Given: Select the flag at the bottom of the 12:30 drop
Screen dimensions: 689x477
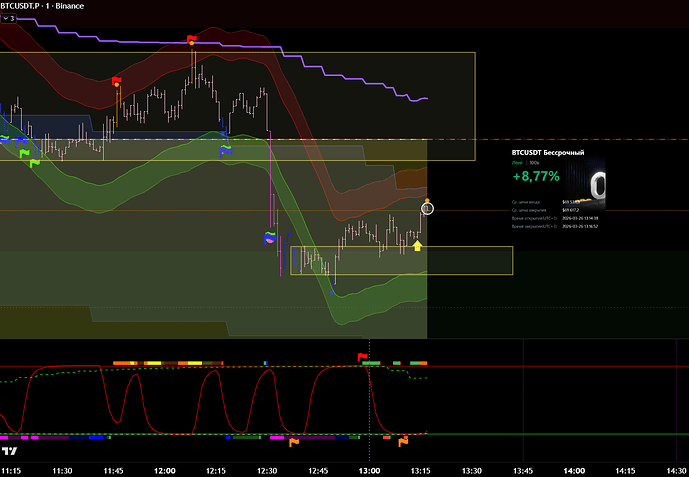Looking at the screenshot, I should (270, 238).
